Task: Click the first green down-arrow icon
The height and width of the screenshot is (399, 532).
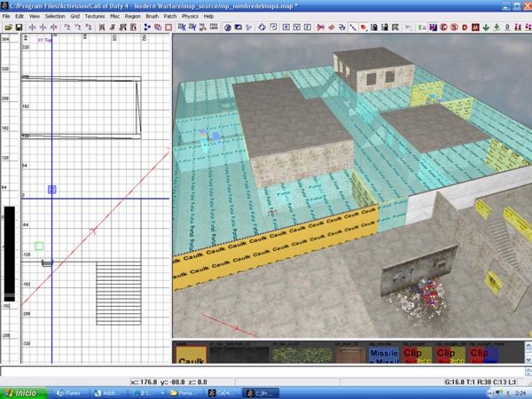Action: coord(486,27)
